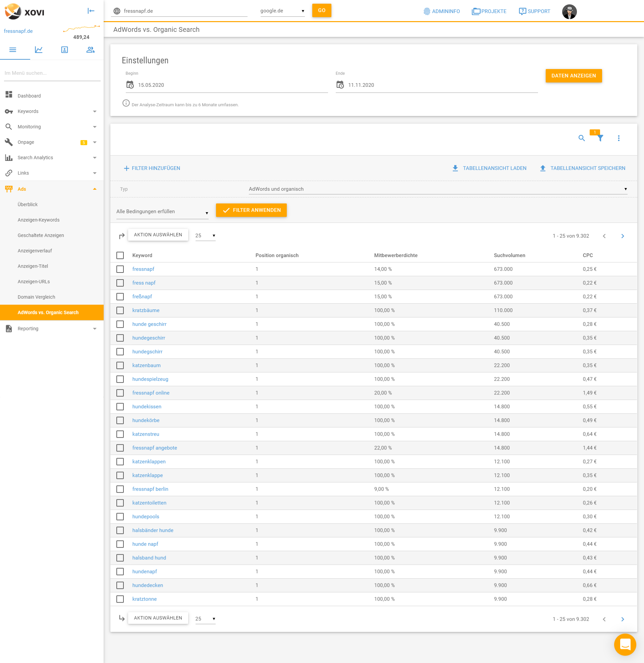Open the Typ filter dropdown
This screenshot has width=644, height=663.
[x=438, y=189]
